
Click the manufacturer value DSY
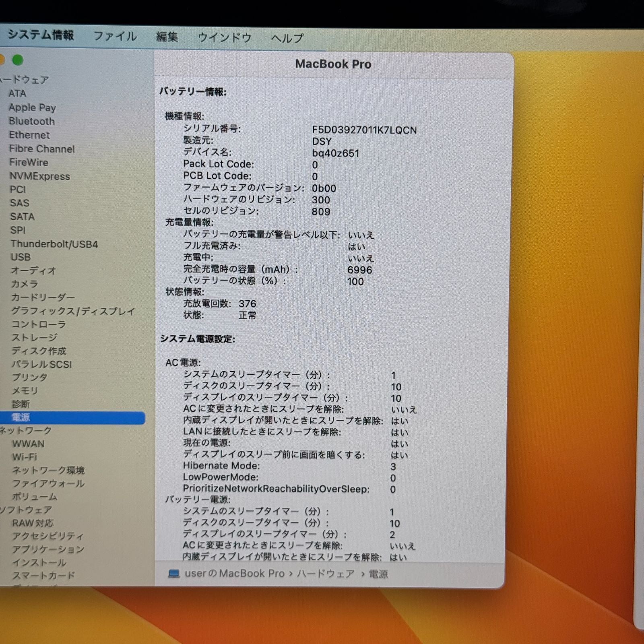(322, 142)
